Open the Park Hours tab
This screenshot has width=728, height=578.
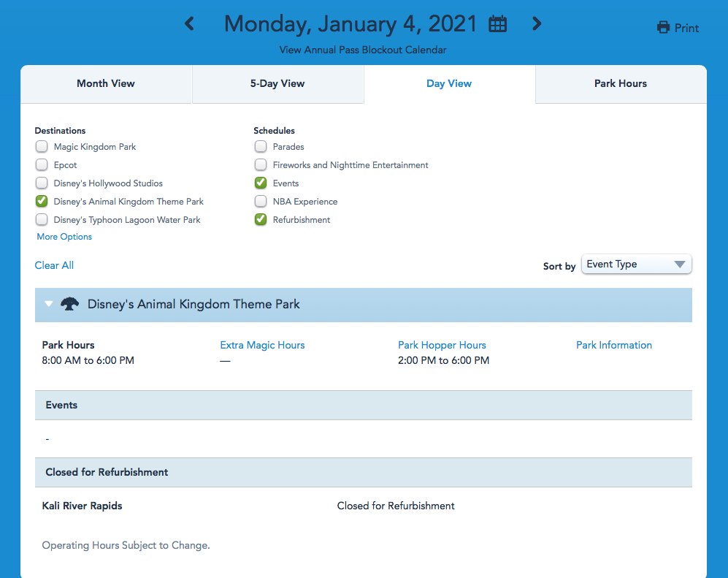point(621,84)
